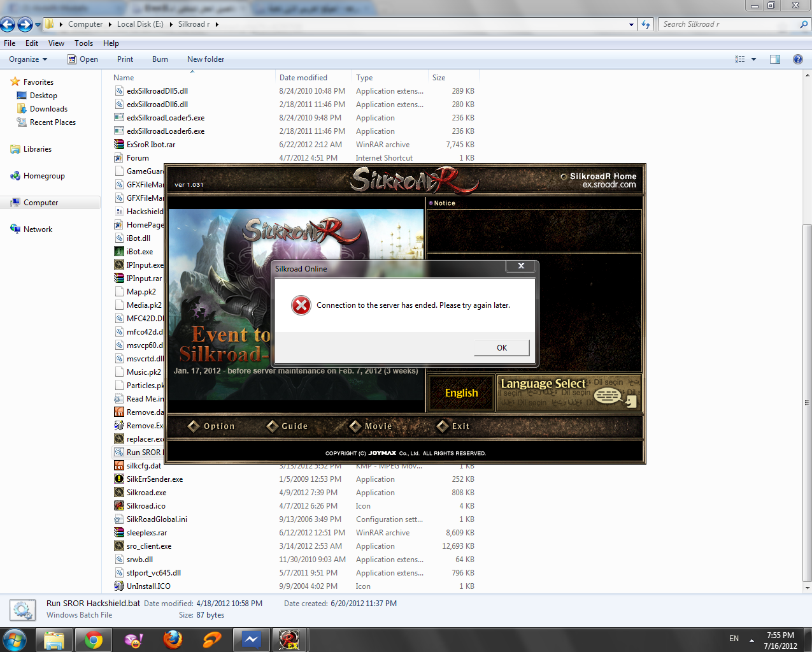Click the iBot.exe file icon
The height and width of the screenshot is (652, 812).
pos(119,252)
